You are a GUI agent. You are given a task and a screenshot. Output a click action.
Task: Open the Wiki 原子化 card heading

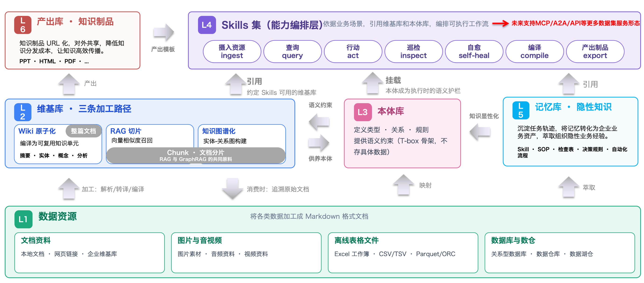click(x=37, y=131)
